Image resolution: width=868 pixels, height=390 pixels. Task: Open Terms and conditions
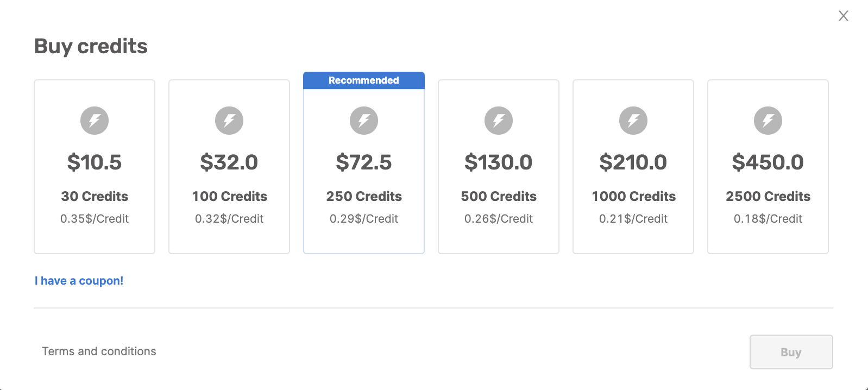[99, 351]
